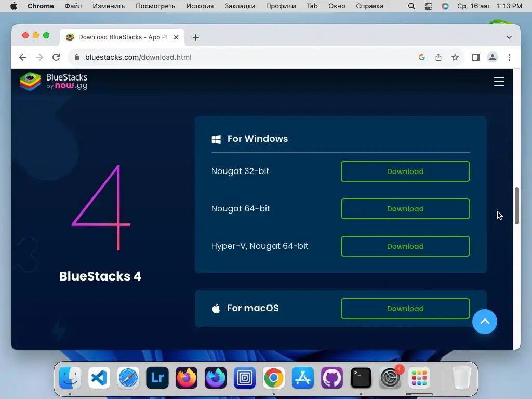Go forward in browser history

[39, 57]
